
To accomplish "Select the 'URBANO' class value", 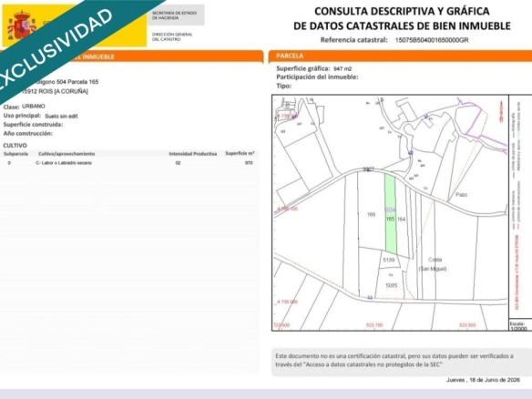I will point(33,107).
